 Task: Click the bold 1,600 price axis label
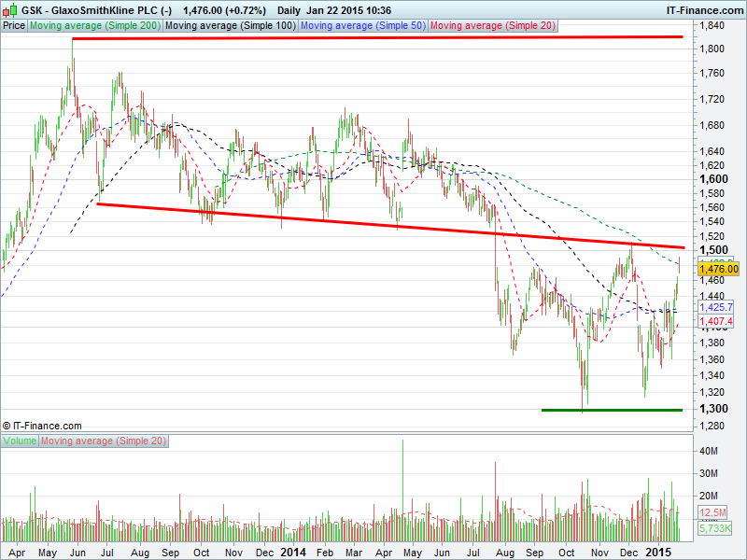tap(713, 179)
